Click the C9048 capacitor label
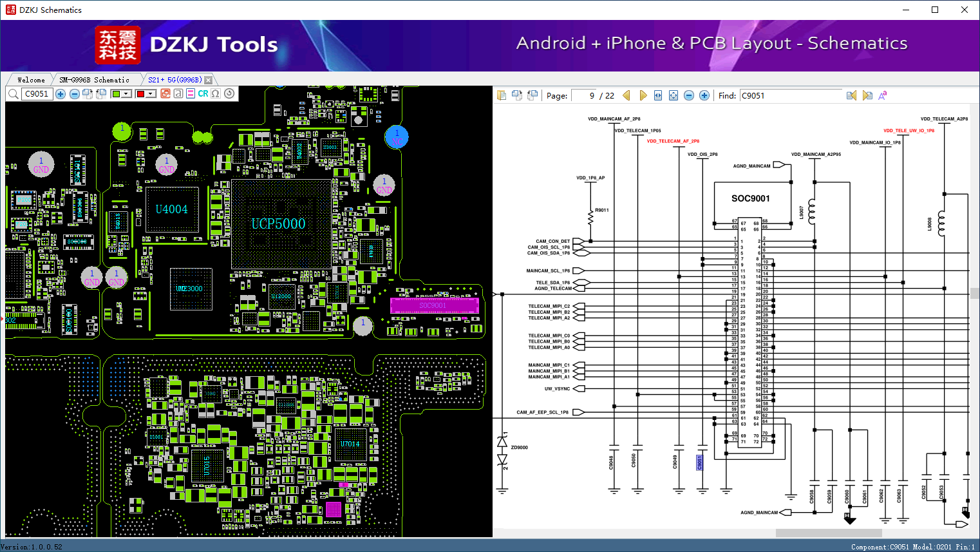 (611, 462)
